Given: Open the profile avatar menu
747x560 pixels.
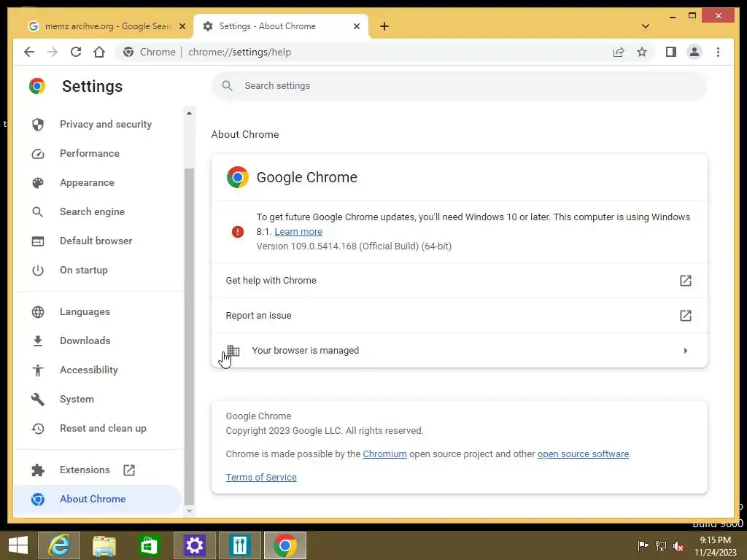Looking at the screenshot, I should tap(694, 52).
